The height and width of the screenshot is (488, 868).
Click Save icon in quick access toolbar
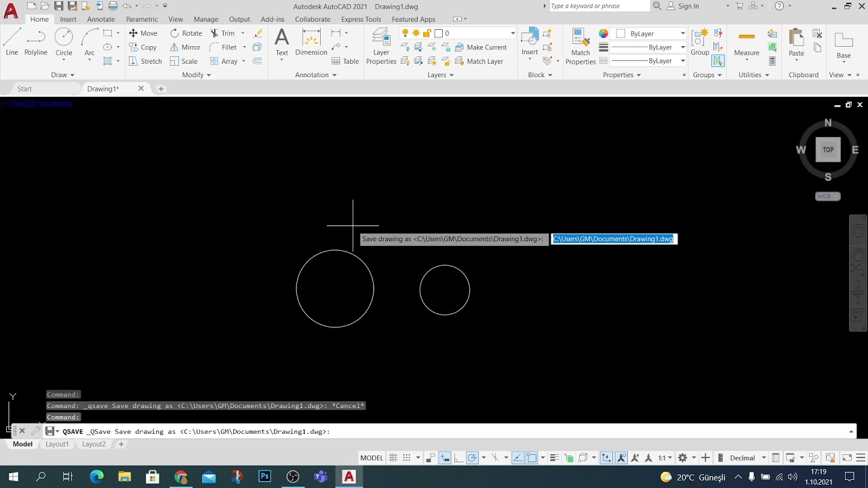[59, 6]
